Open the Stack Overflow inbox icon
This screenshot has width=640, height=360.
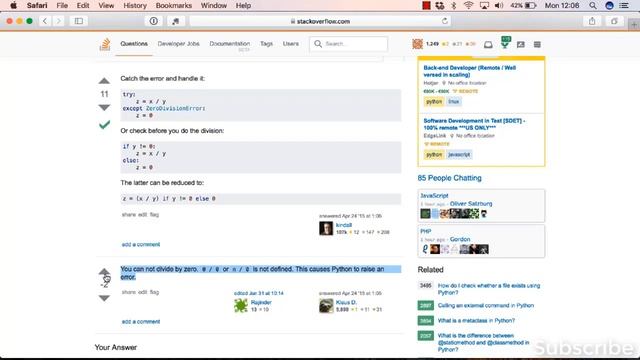point(488,44)
